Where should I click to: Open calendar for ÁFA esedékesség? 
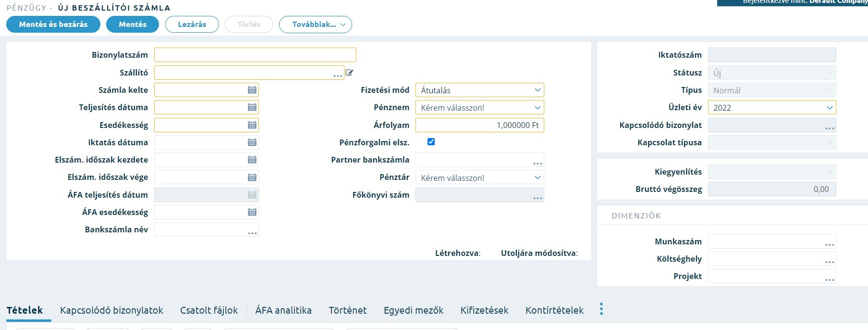pos(252,212)
